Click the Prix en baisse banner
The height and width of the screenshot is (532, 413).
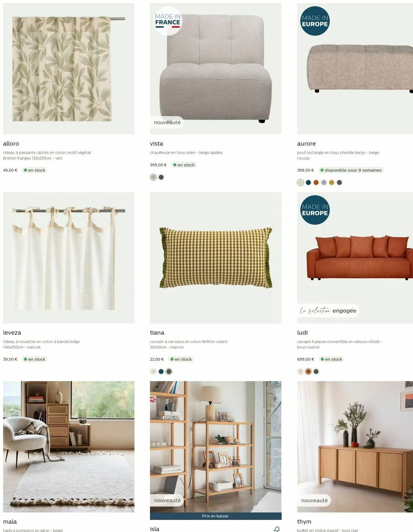pos(216,516)
